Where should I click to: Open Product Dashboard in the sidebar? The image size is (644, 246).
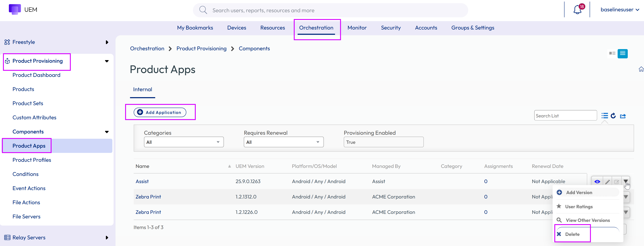tap(37, 75)
